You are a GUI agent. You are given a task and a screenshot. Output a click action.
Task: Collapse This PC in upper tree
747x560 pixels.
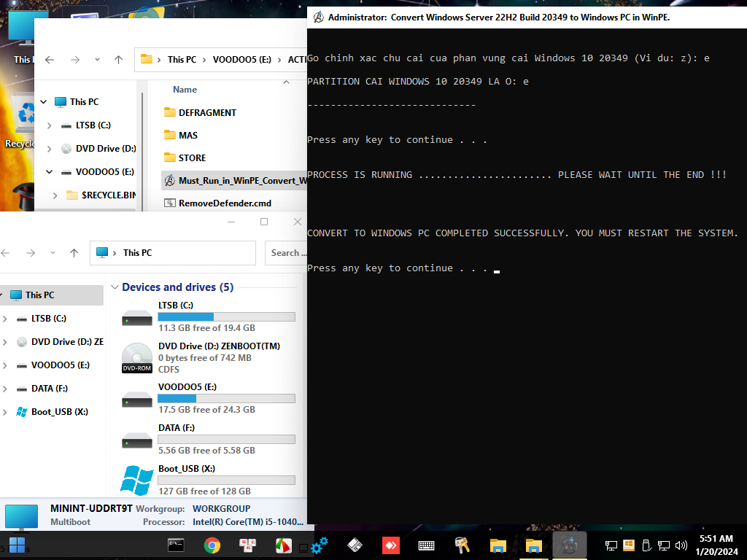pyautogui.click(x=44, y=102)
